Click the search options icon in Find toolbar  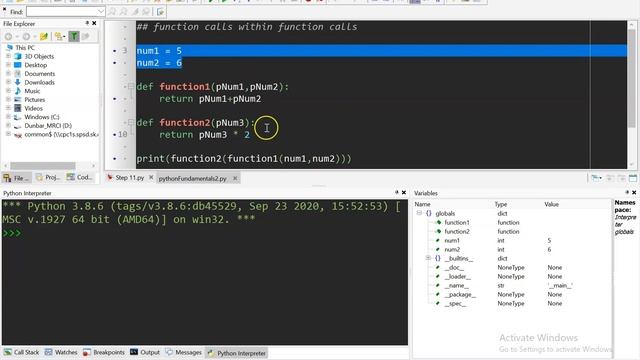pyautogui.click(x=160, y=12)
